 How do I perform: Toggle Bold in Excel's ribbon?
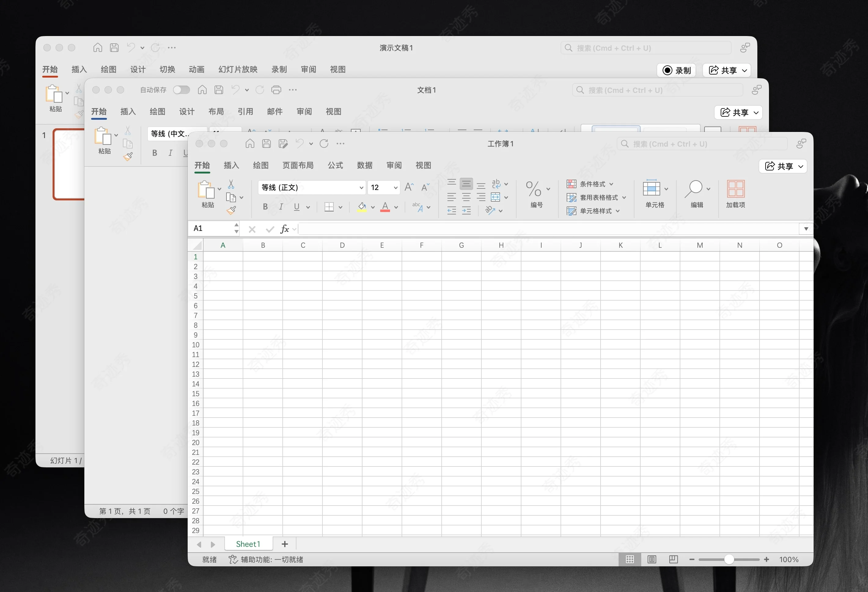pos(265,207)
